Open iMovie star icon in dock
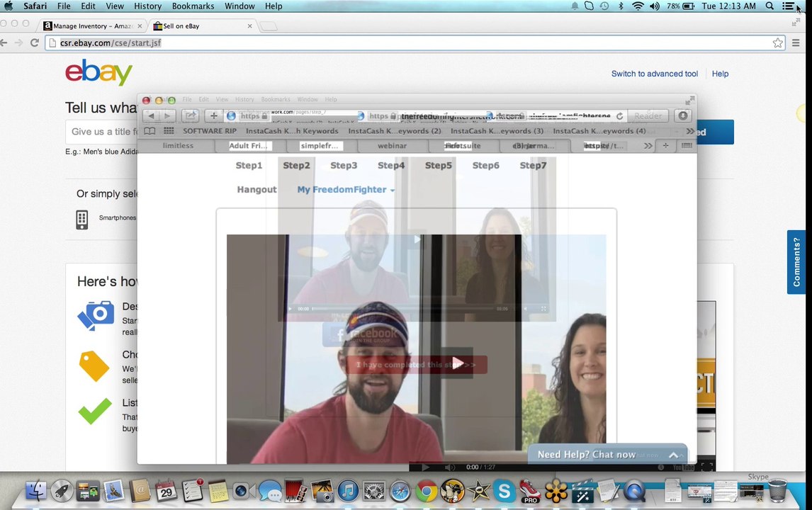Image resolution: width=812 pixels, height=510 pixels. click(x=478, y=491)
